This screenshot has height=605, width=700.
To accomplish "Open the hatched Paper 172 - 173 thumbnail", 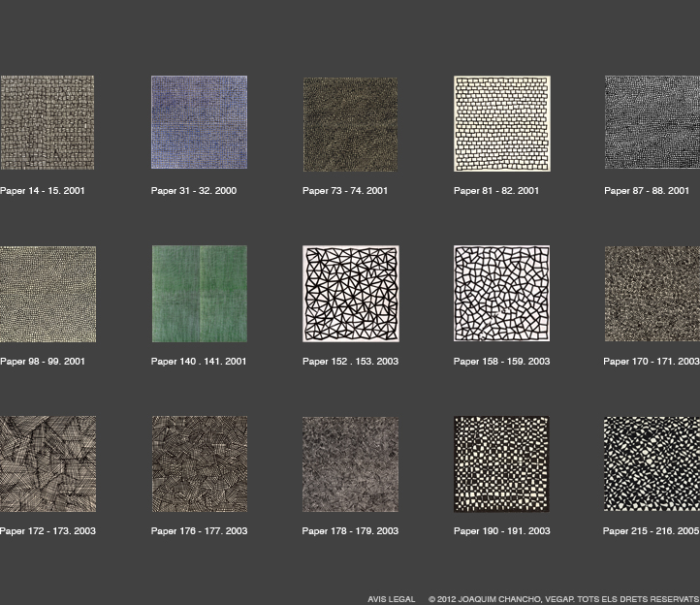I will pos(48,463).
